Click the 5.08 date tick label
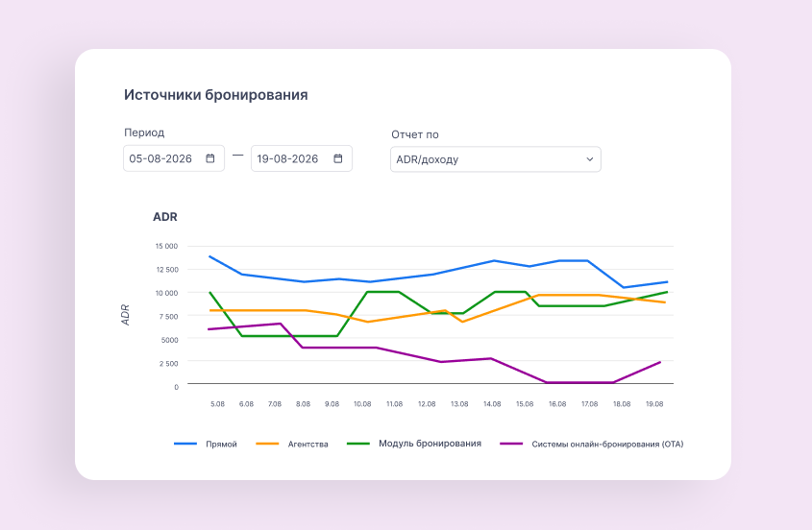The image size is (812, 530). 217,403
